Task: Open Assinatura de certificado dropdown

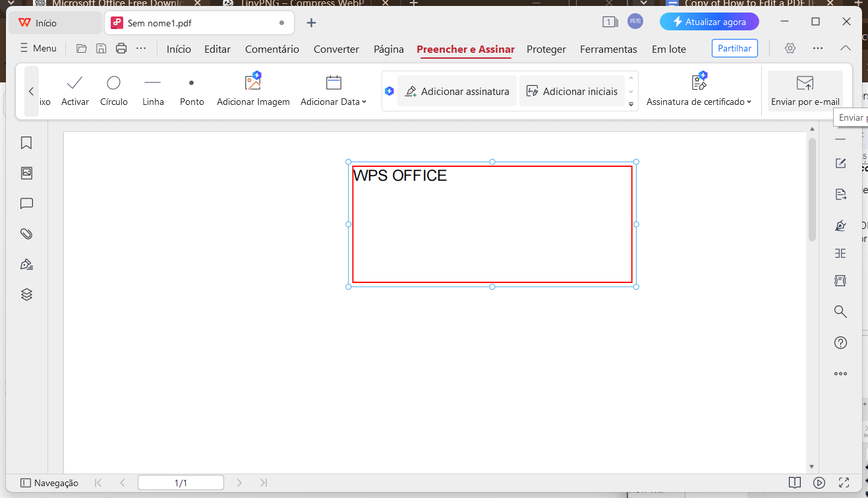Action: (699, 91)
